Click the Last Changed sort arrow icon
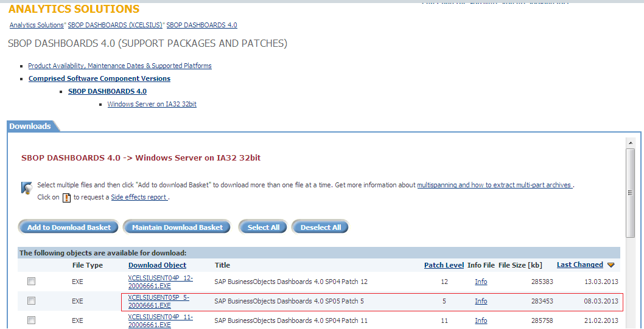 tap(611, 265)
